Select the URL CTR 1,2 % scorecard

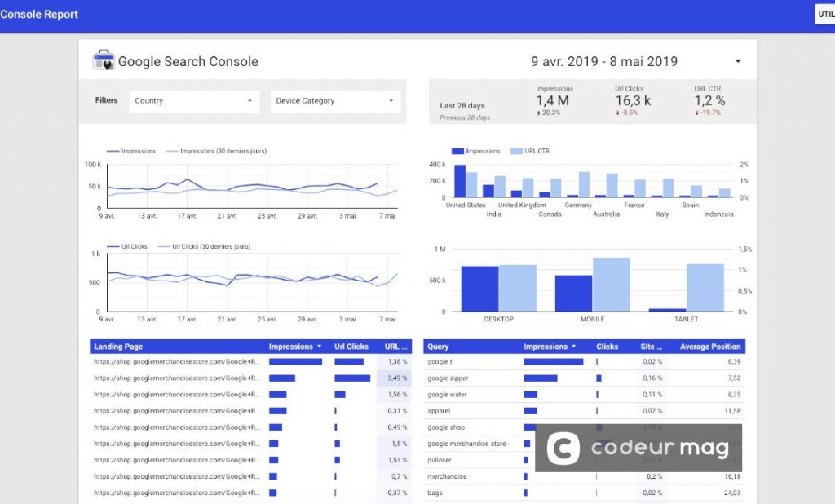click(709, 100)
